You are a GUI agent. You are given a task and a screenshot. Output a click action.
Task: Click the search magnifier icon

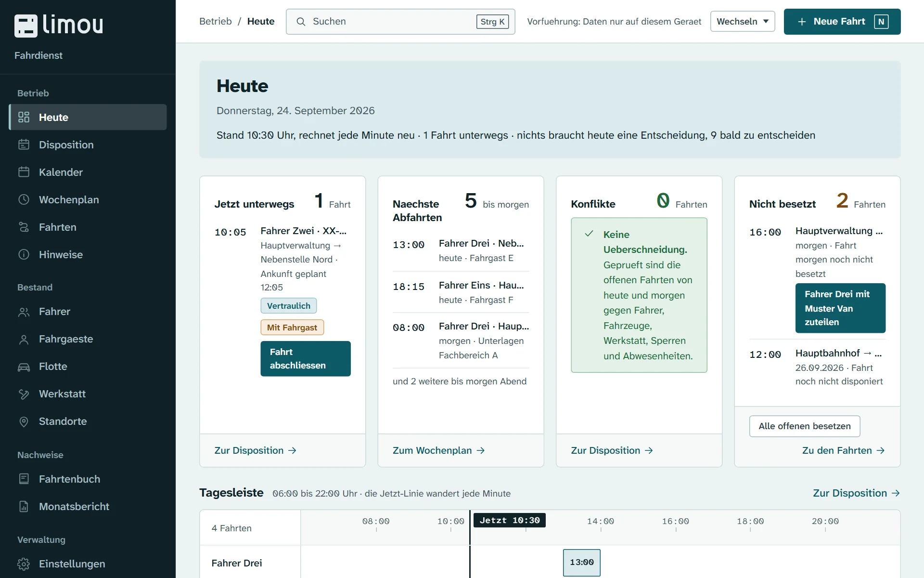tap(301, 22)
